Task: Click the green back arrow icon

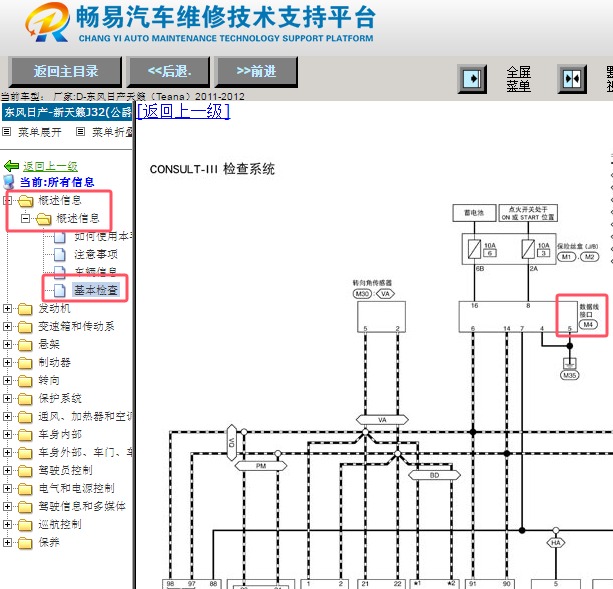Action: coord(11,166)
